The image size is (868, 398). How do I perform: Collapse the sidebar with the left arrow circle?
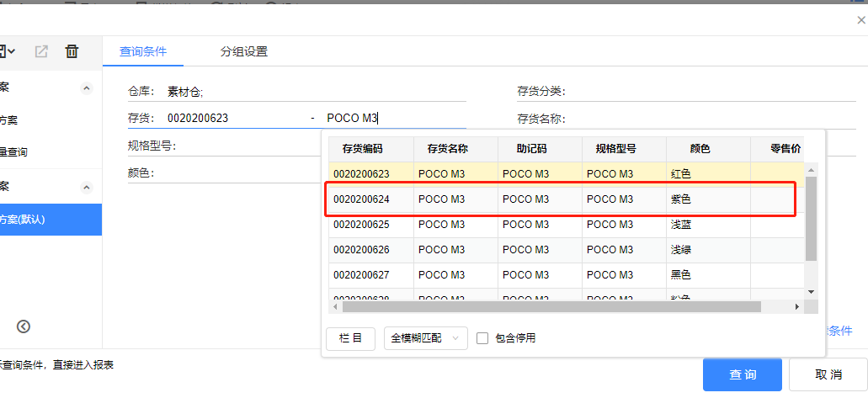click(24, 326)
